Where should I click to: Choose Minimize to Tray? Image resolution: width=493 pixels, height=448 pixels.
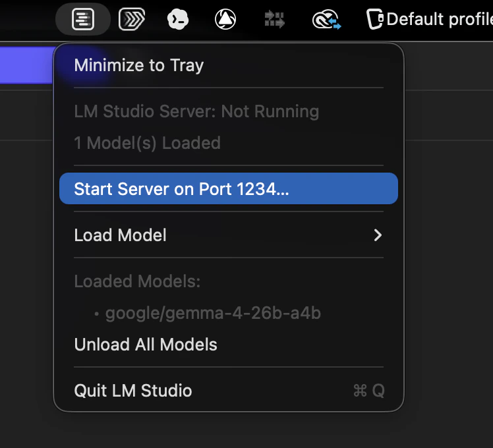pos(229,65)
